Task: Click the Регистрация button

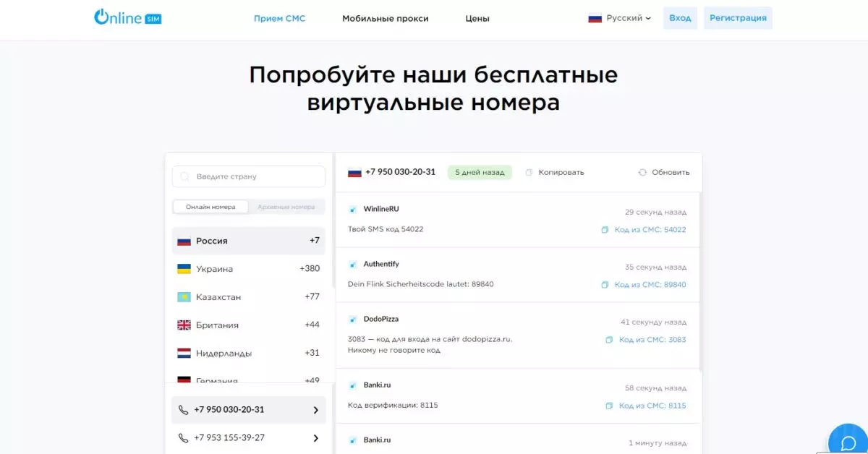Action: [x=738, y=18]
